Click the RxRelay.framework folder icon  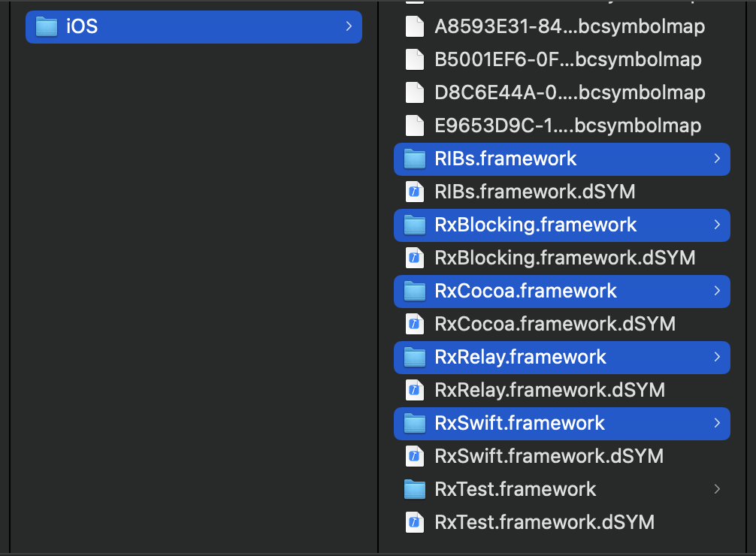(415, 358)
